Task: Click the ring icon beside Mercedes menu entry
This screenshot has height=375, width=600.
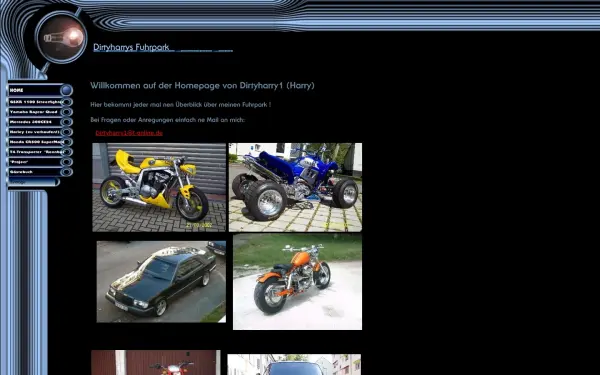Action: [x=67, y=122]
